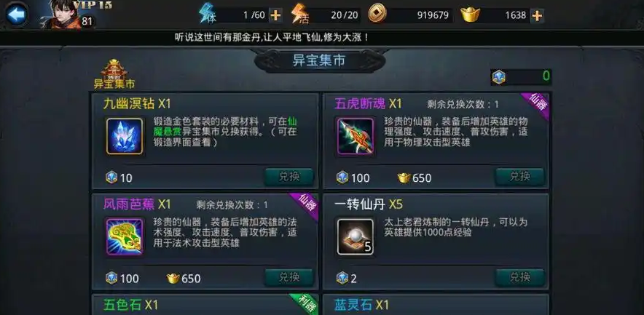Open the player avatar portrait
Screen dimensions: 644x315
[60, 15]
